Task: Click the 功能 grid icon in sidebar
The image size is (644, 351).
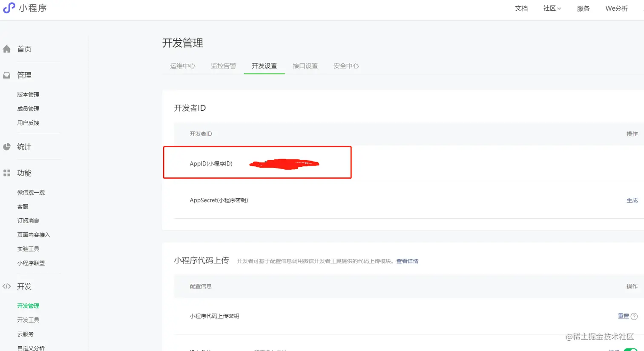Action: pyautogui.click(x=7, y=173)
